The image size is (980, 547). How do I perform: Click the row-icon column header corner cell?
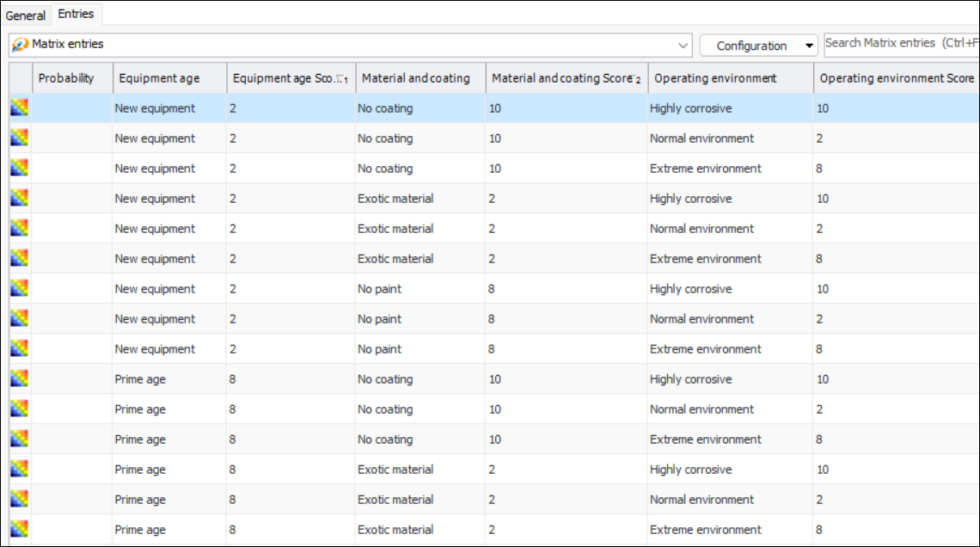coord(20,78)
